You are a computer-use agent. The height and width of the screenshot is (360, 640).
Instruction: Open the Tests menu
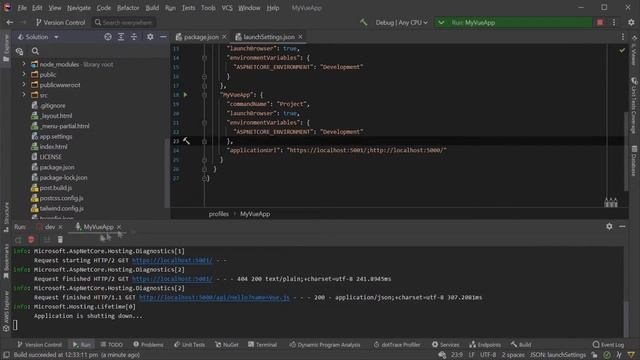189,8
